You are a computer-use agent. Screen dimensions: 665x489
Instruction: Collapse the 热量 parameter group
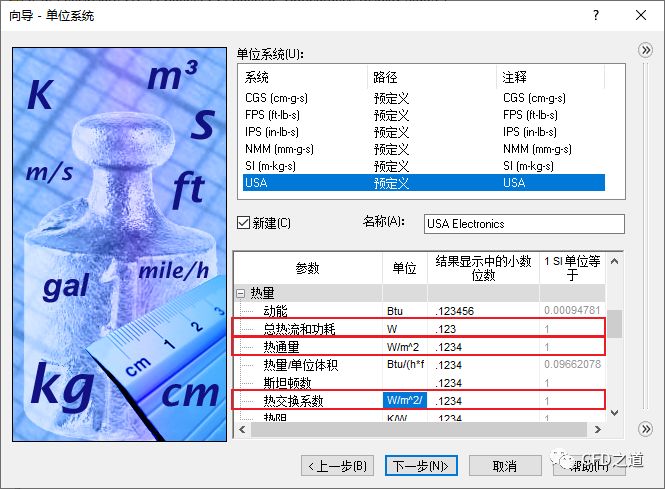(240, 293)
